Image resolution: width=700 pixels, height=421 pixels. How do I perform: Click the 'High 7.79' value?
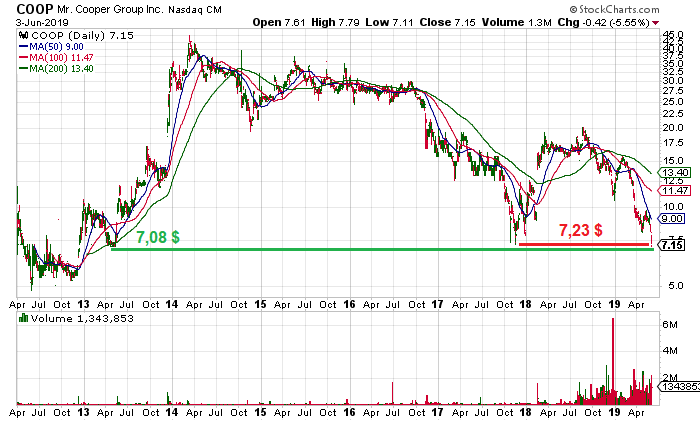click(x=335, y=22)
